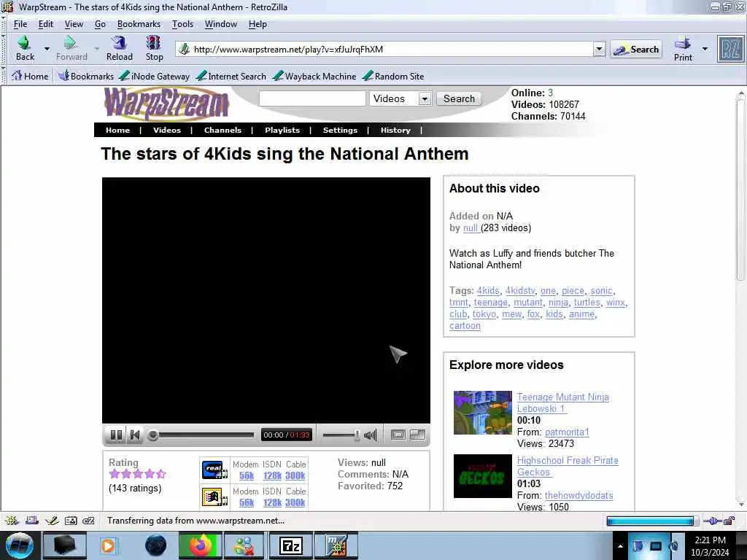Select RealPlayer 56k Modem stream link
The width and height of the screenshot is (747, 560).
(x=247, y=475)
